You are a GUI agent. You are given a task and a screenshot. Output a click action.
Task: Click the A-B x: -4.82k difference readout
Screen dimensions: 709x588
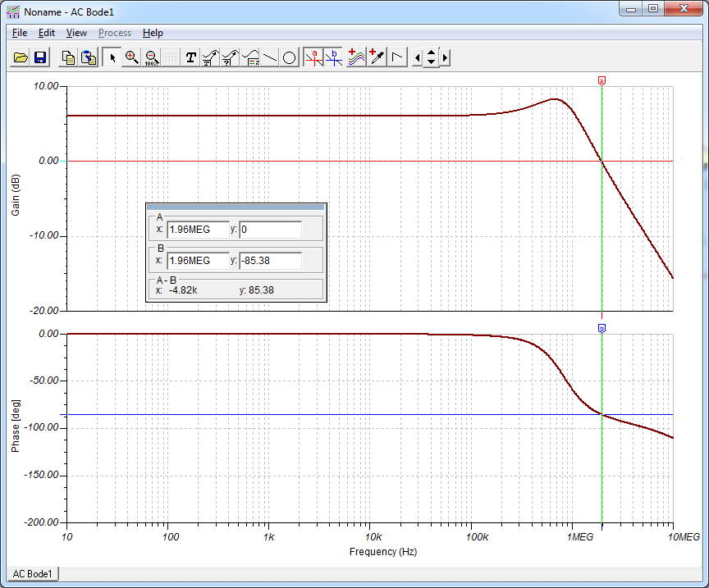click(176, 290)
